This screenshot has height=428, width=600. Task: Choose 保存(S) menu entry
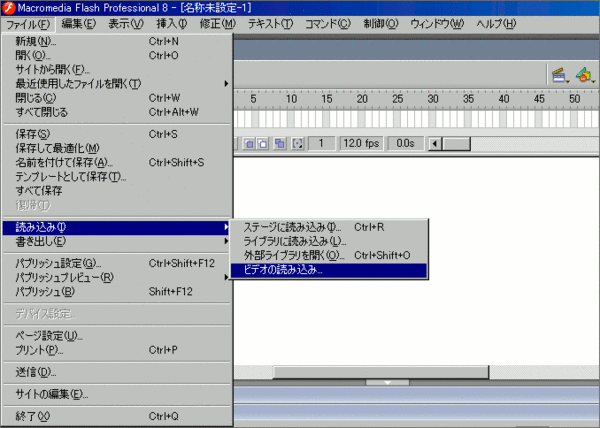tap(117, 134)
